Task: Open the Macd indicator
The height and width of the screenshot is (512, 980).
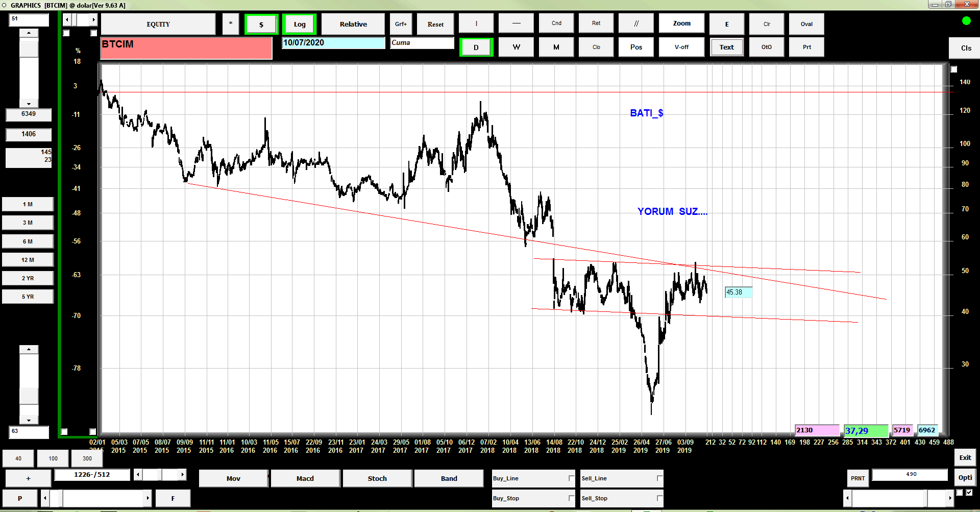Action: [x=305, y=478]
